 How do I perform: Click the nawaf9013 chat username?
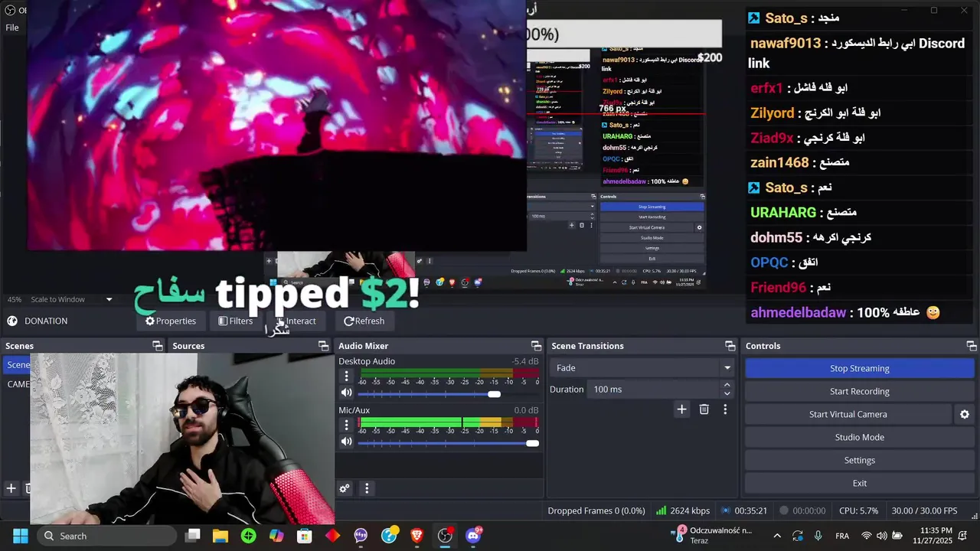(x=786, y=44)
